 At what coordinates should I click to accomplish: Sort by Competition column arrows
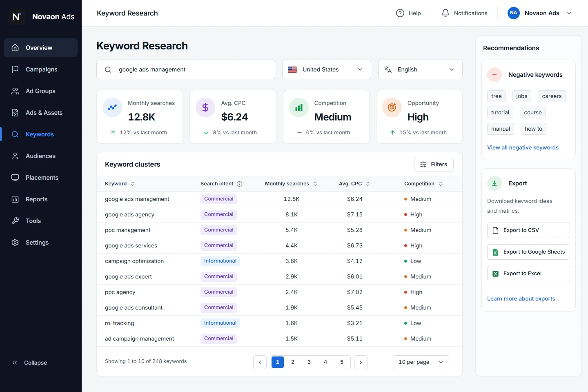pos(441,184)
